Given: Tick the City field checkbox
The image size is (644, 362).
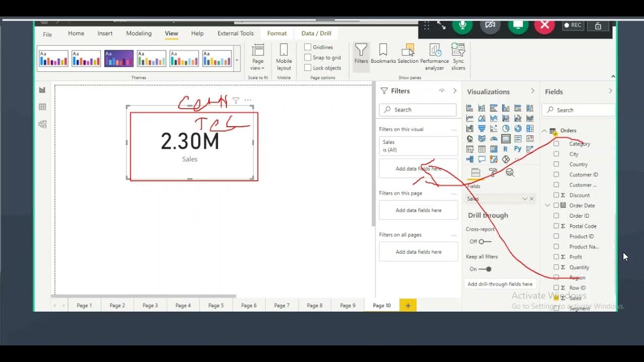Looking at the screenshot, I should (x=556, y=154).
